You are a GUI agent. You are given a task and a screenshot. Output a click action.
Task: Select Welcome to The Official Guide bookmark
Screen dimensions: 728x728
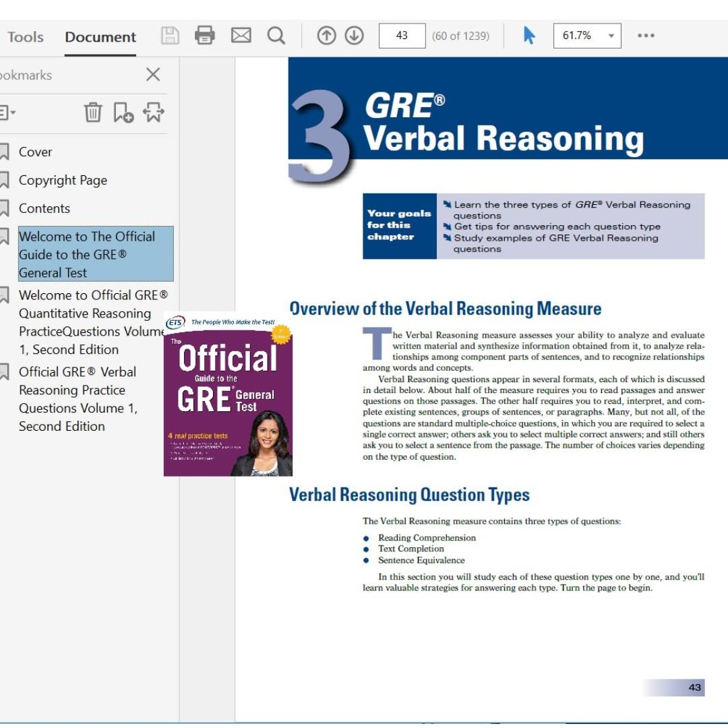(96, 254)
